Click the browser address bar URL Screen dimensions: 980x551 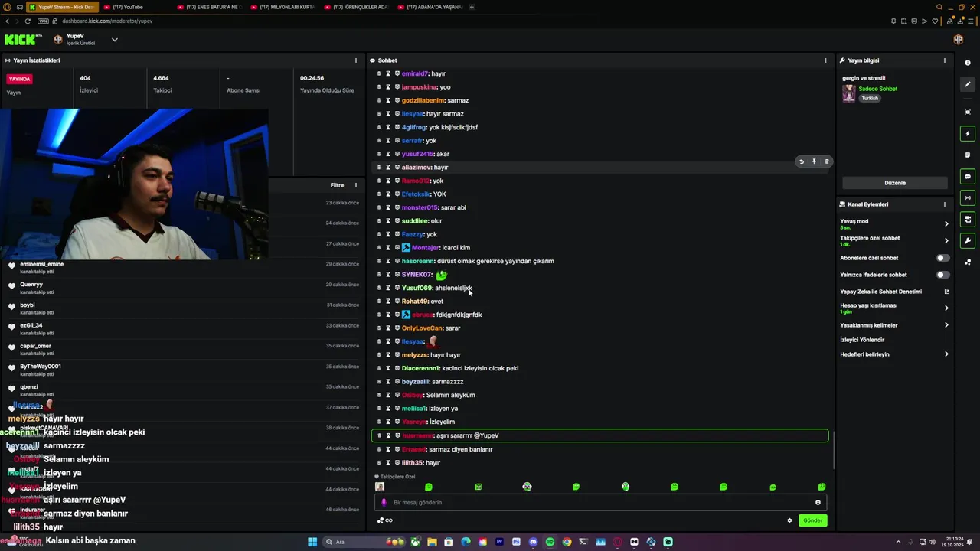(x=107, y=21)
